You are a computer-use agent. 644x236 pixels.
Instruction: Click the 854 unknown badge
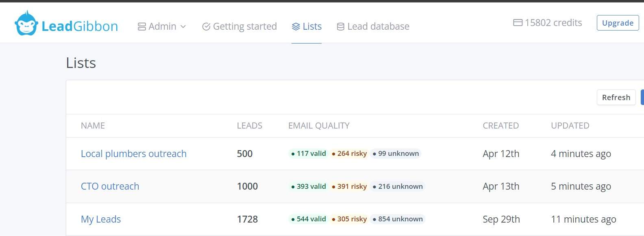(397, 219)
